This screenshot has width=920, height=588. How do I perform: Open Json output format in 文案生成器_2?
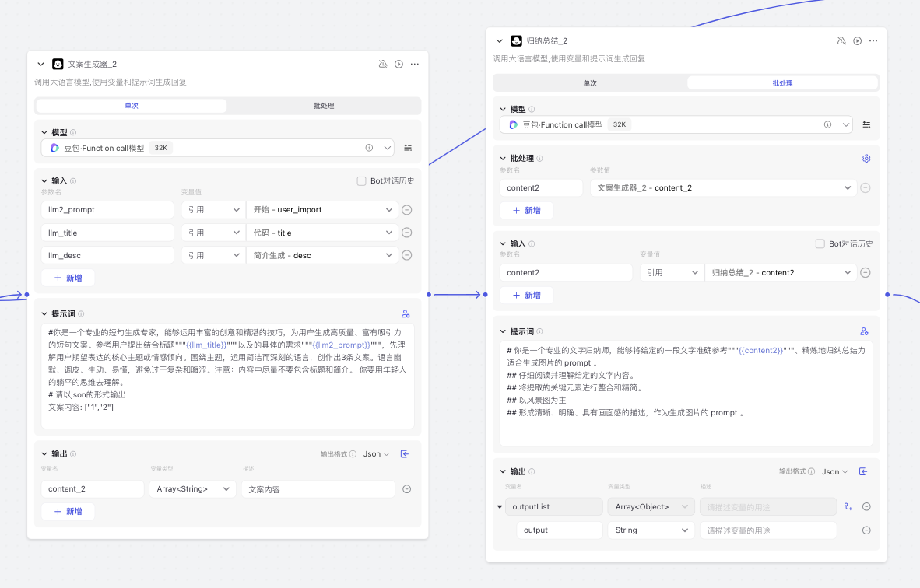click(x=376, y=453)
